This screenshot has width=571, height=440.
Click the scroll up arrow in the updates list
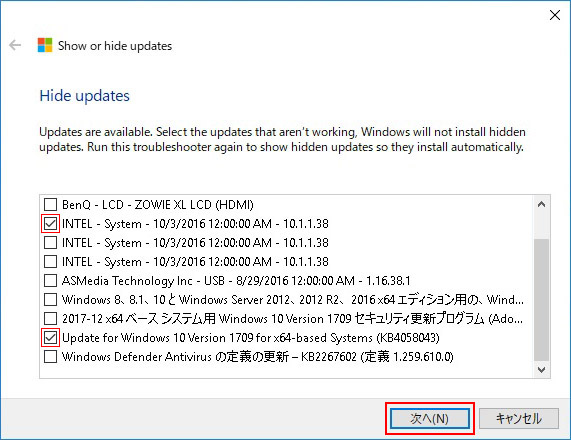point(542,205)
